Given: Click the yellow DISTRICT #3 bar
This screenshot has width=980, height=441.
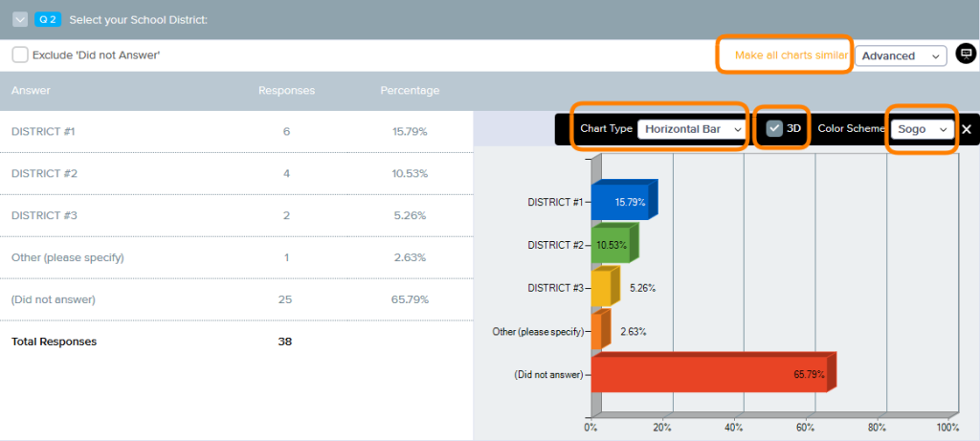Looking at the screenshot, I should point(600,288).
